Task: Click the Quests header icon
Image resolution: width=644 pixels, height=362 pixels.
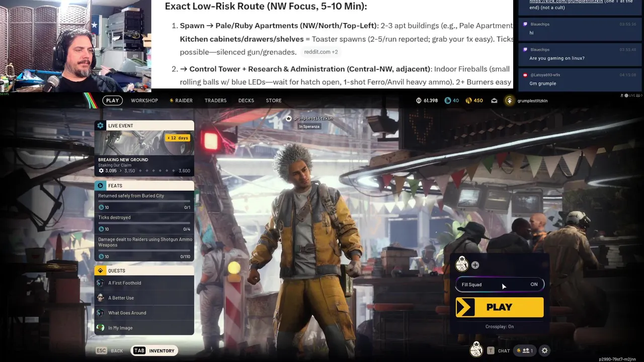Action: pos(100,270)
